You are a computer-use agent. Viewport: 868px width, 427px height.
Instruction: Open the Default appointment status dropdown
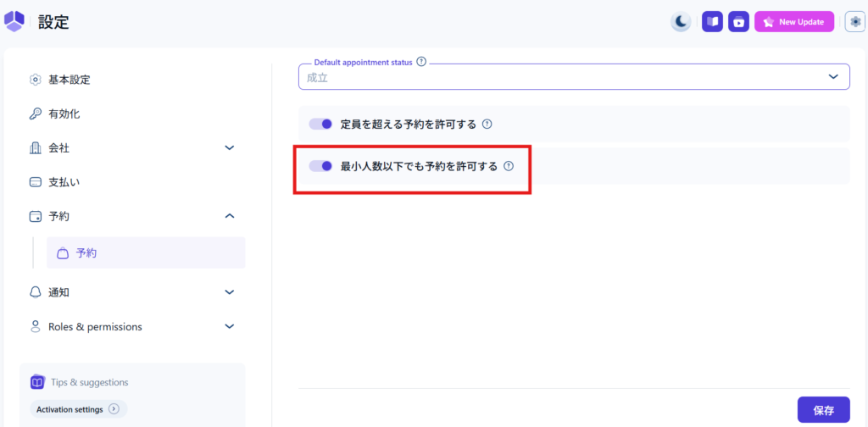point(573,77)
